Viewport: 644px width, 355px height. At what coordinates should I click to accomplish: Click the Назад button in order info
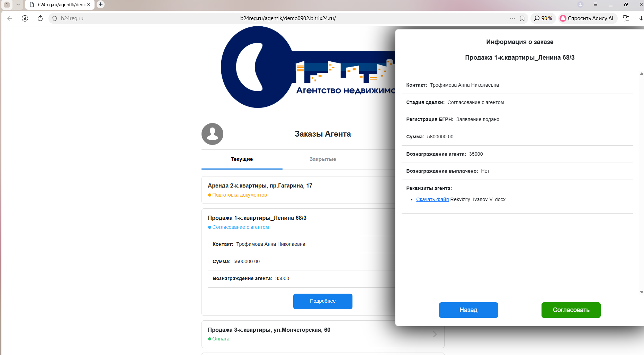click(x=468, y=310)
